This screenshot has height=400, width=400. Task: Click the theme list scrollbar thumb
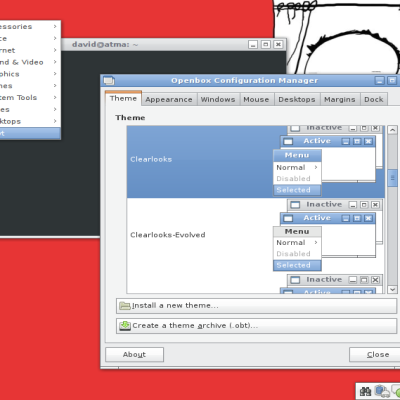(x=392, y=178)
